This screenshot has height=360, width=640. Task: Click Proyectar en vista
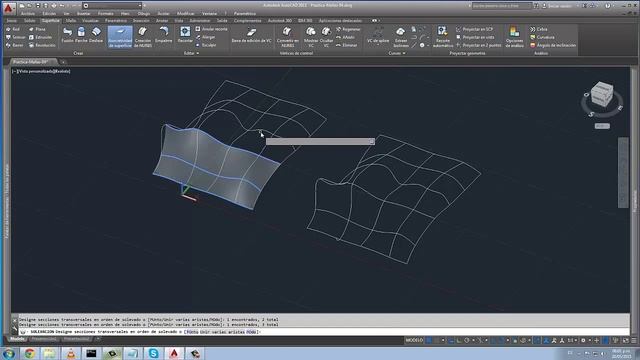[x=475, y=37]
